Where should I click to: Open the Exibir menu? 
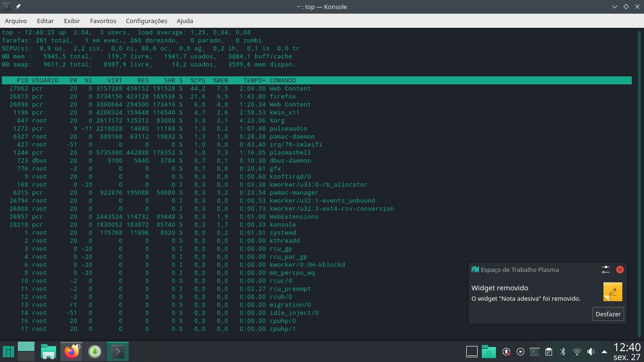[x=72, y=21]
